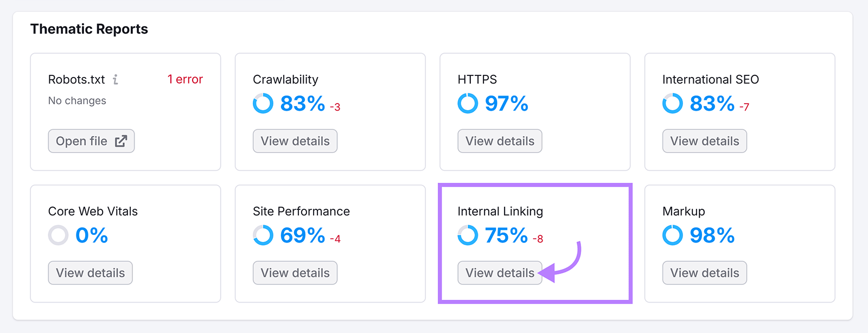Click the red -8 score change on Internal Linking
This screenshot has height=333, width=868.
point(538,237)
